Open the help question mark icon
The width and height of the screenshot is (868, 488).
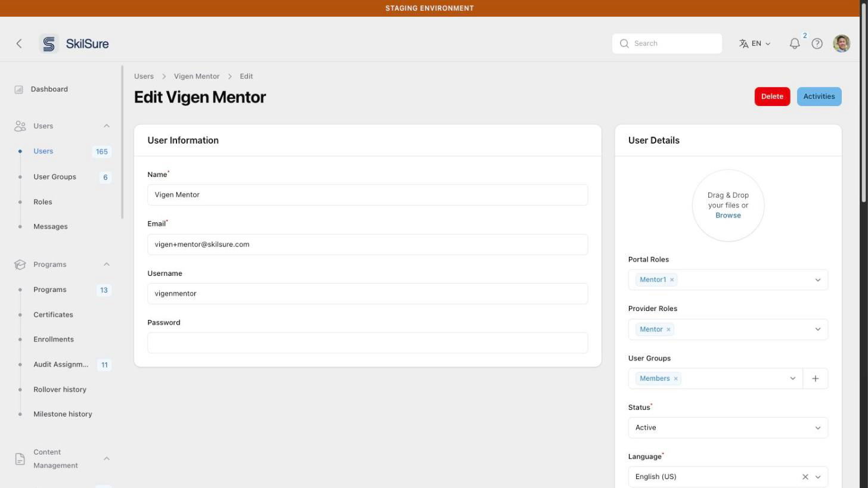817,43
